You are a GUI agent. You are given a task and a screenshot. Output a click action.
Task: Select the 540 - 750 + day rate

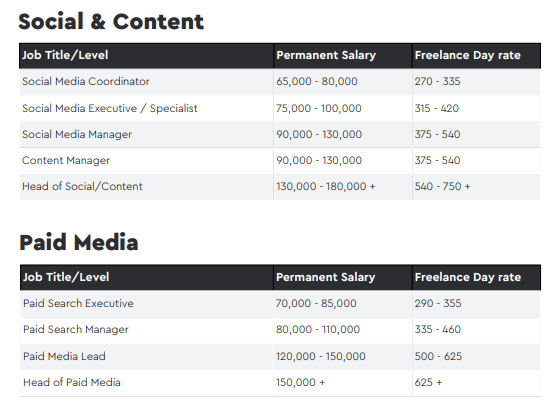[442, 187]
